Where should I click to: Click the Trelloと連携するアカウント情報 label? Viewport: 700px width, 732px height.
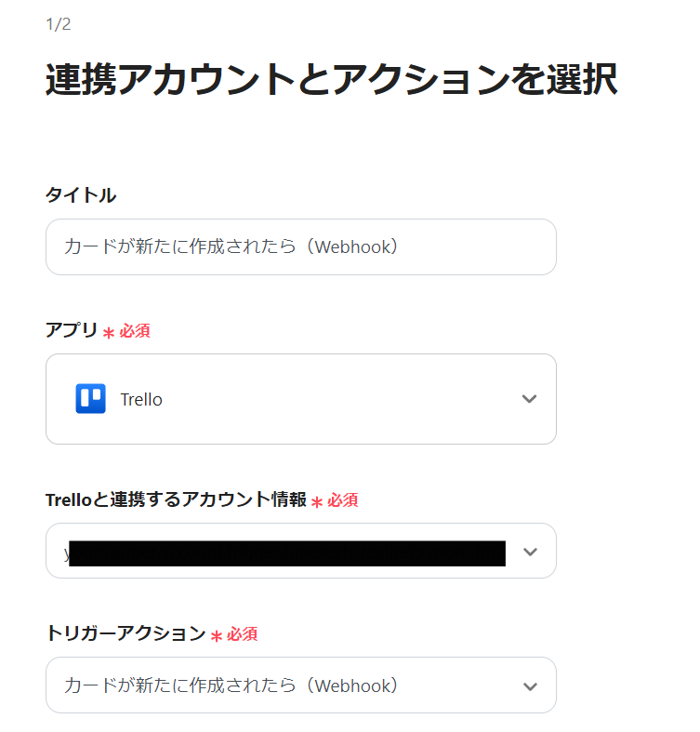176,499
